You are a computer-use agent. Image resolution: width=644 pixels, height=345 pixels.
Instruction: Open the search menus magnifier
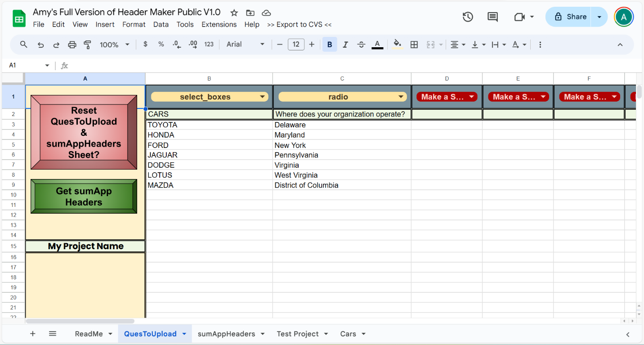(x=24, y=45)
